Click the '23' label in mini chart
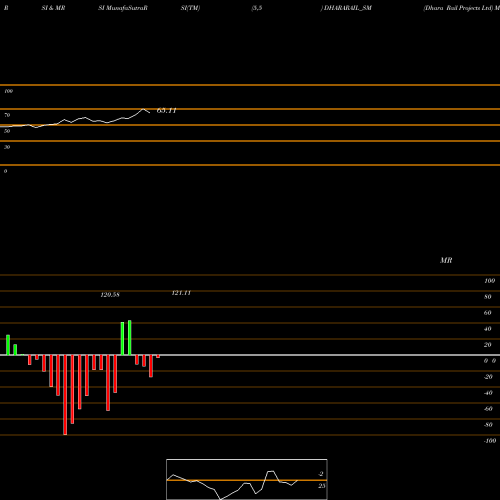Viewport: 500px width, 500px height. click(x=322, y=486)
